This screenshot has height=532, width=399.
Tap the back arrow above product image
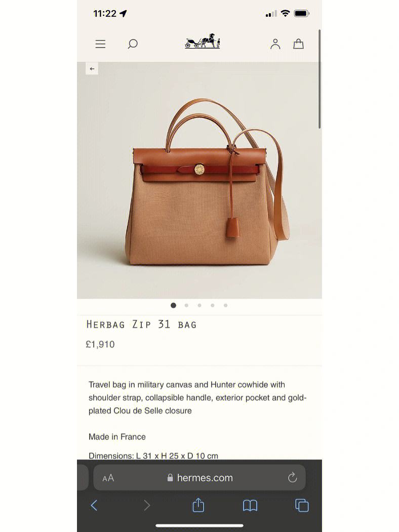coord(92,68)
